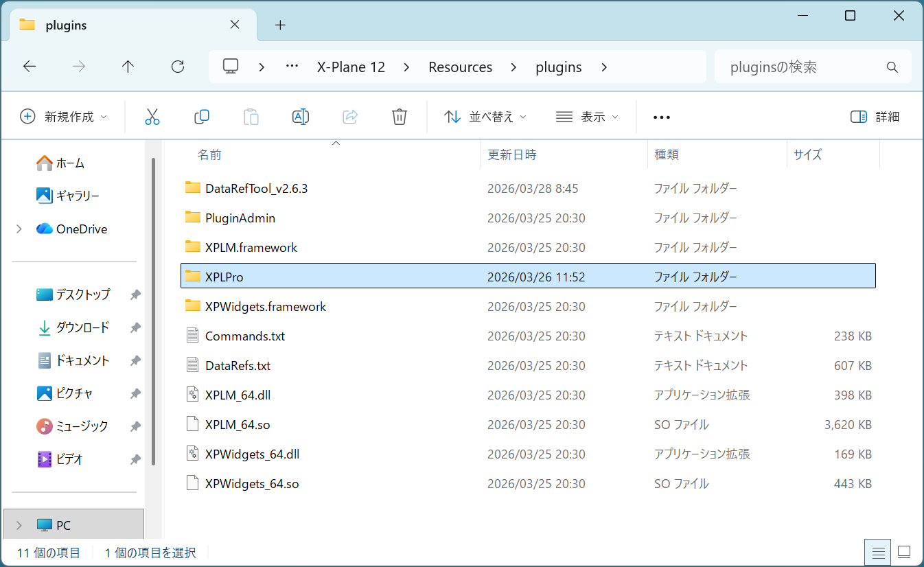Open a new tab with plus button

[280, 25]
